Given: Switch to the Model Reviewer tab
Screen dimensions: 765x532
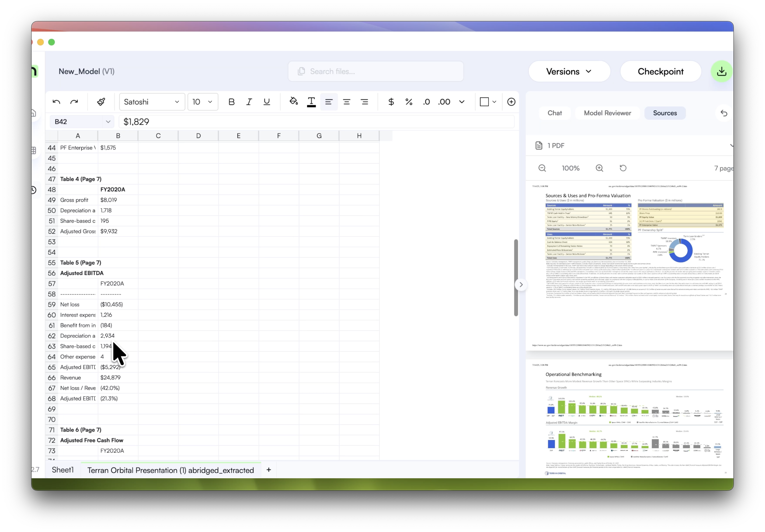Looking at the screenshot, I should (x=607, y=113).
